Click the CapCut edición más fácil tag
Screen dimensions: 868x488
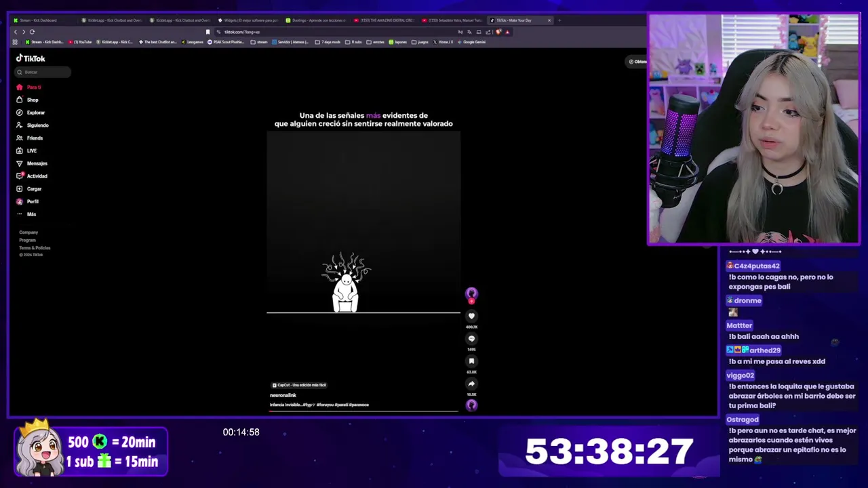(x=299, y=385)
